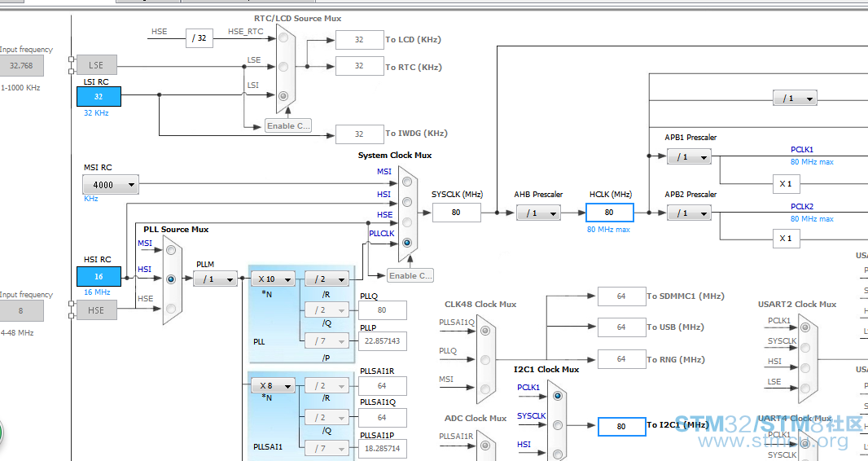868x461 pixels.
Task: Click the HSE /32 divider box
Action: tap(199, 38)
